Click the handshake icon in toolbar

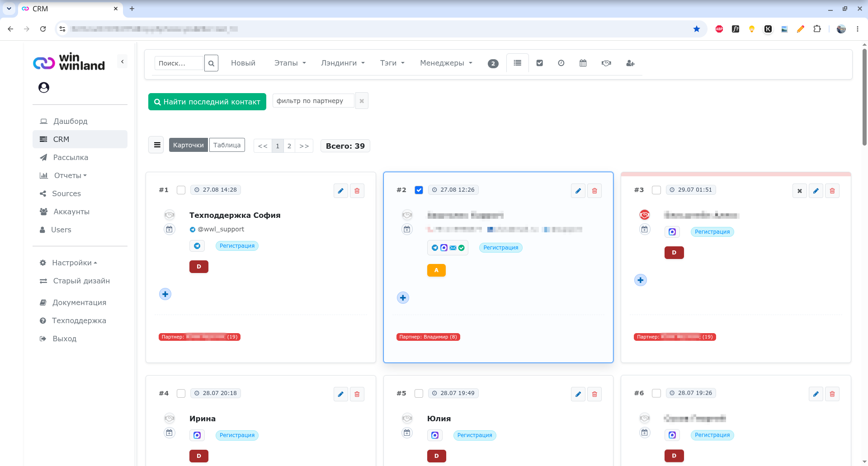(606, 63)
